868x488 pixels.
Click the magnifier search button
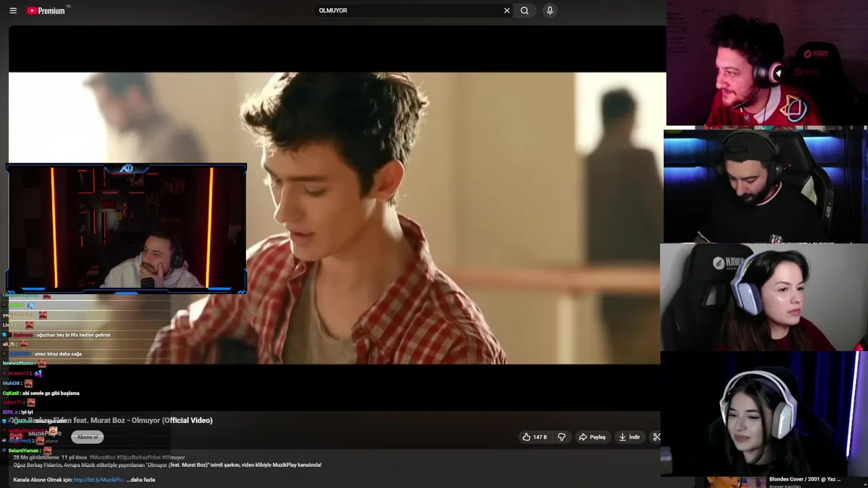pyautogui.click(x=524, y=11)
